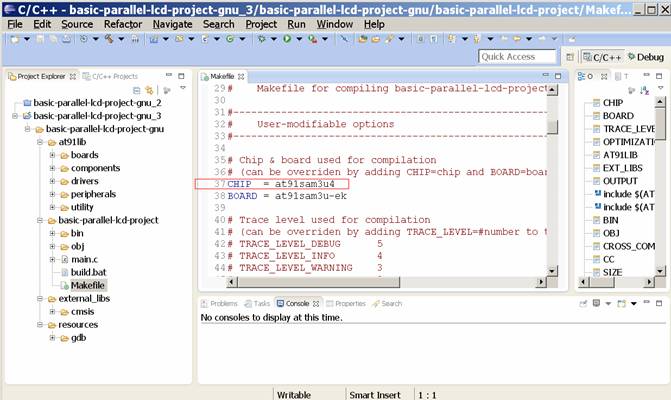Click the Previous Annotation icon
Screen dimensions: 671x400
(477, 39)
